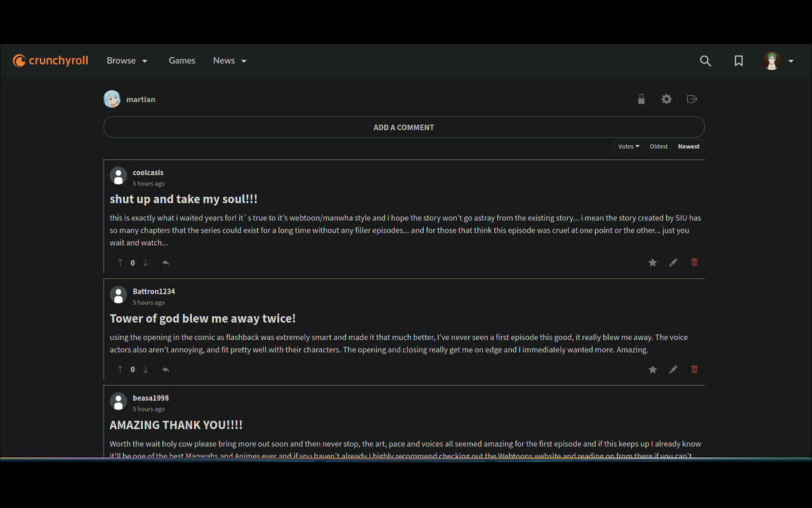Open the Votes sorting dropdown
The height and width of the screenshot is (508, 812).
tap(628, 146)
